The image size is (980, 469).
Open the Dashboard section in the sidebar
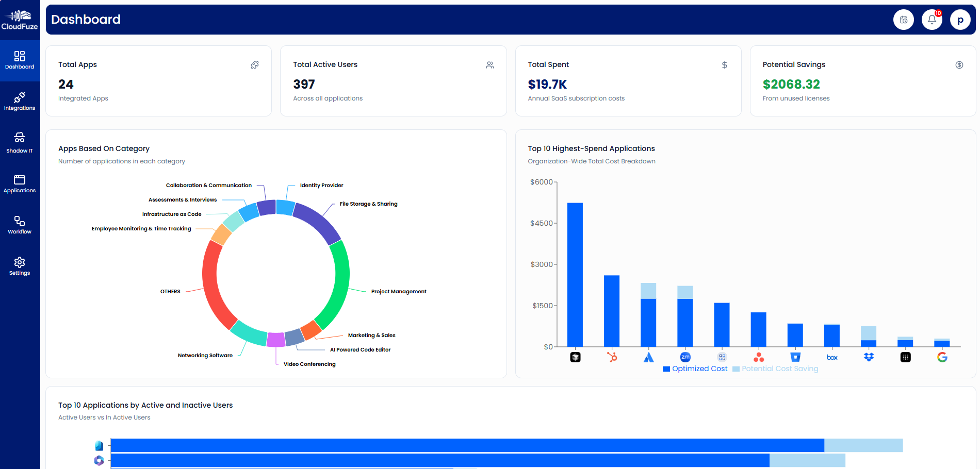click(x=20, y=60)
